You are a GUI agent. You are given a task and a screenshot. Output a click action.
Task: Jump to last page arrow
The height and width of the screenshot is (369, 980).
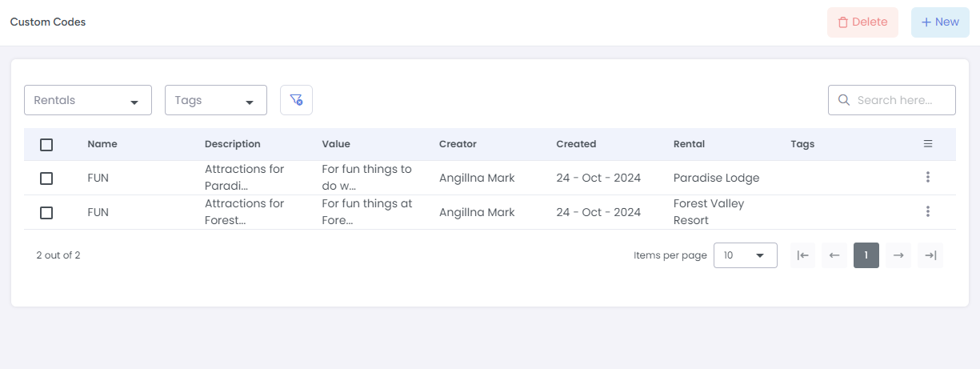[x=930, y=255]
